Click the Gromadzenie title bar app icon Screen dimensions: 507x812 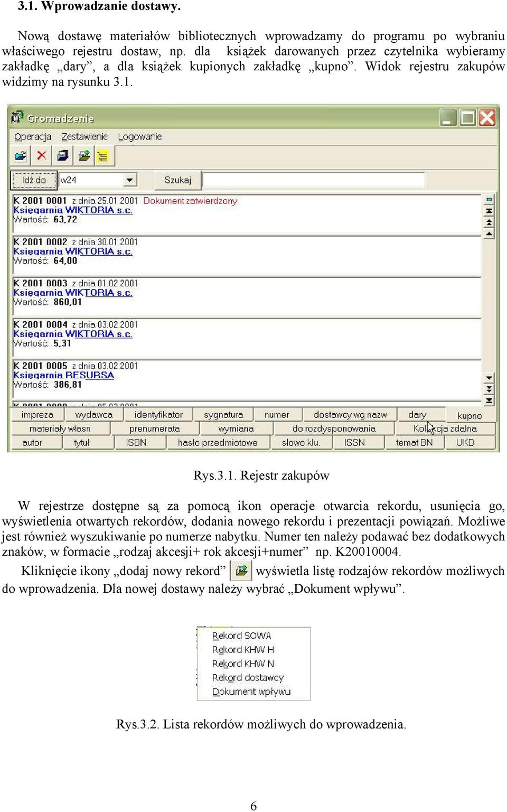click(x=18, y=117)
